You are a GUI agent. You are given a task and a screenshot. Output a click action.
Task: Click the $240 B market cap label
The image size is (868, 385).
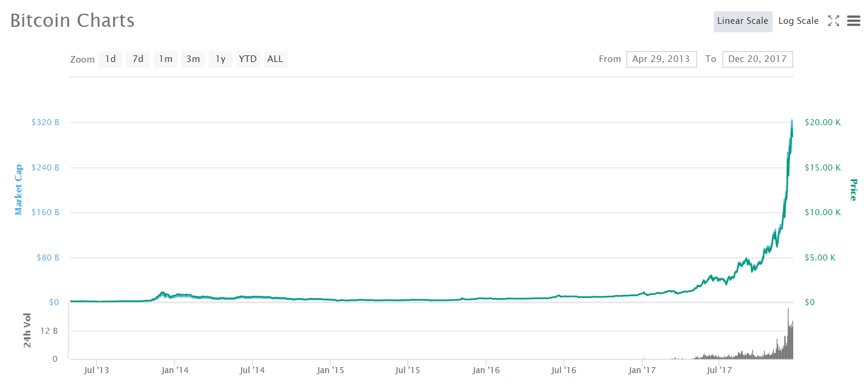click(45, 167)
